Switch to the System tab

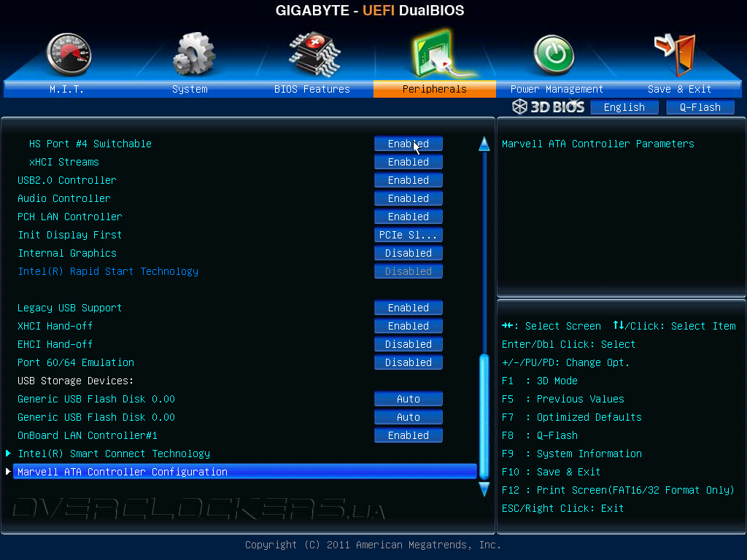click(x=190, y=89)
